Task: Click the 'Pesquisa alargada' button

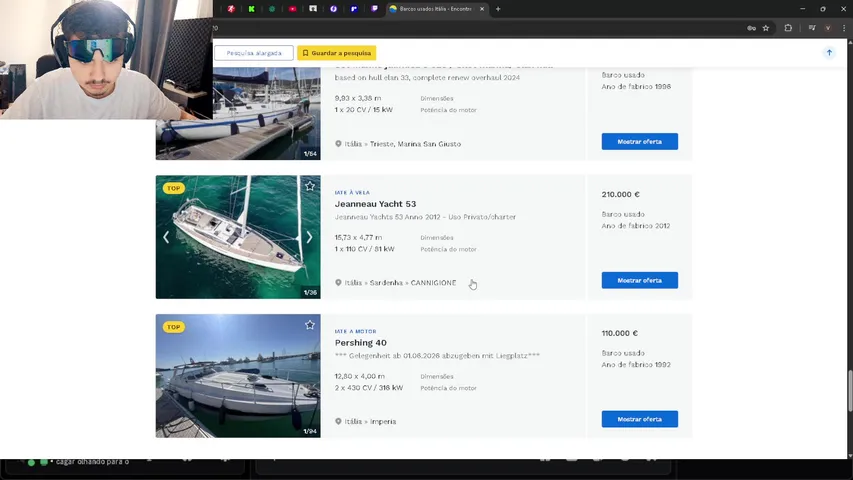Action: pyautogui.click(x=254, y=53)
